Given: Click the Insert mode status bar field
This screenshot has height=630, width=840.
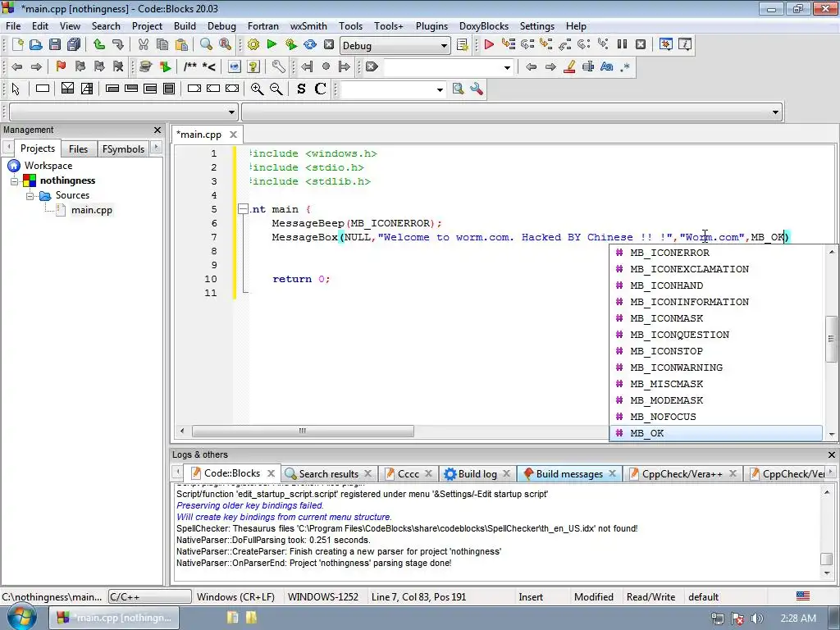Looking at the screenshot, I should [x=531, y=597].
